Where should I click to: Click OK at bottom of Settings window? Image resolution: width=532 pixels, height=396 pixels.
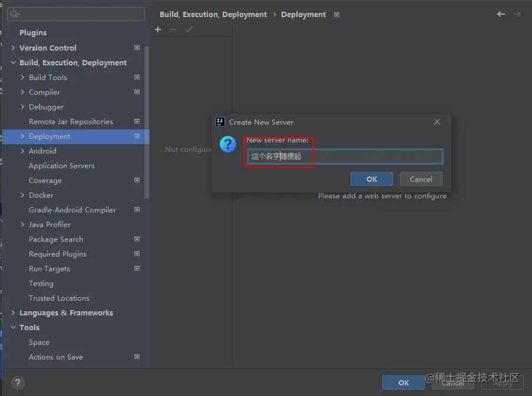pos(404,383)
